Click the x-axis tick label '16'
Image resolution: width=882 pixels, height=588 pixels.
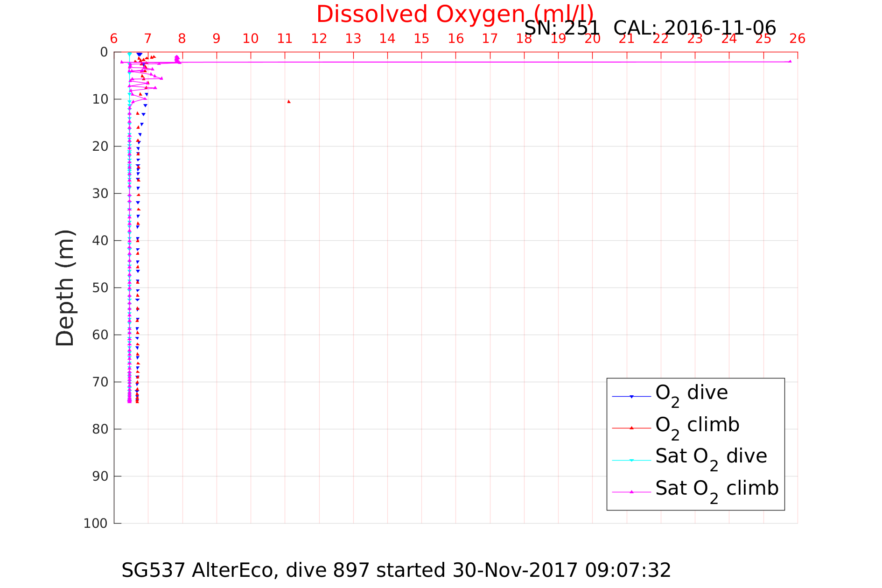tap(455, 39)
